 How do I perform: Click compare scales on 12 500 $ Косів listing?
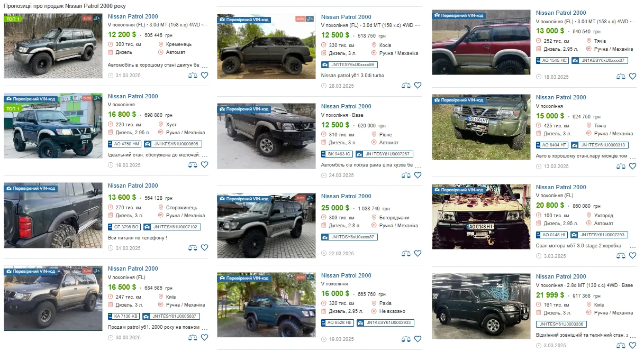click(x=406, y=85)
